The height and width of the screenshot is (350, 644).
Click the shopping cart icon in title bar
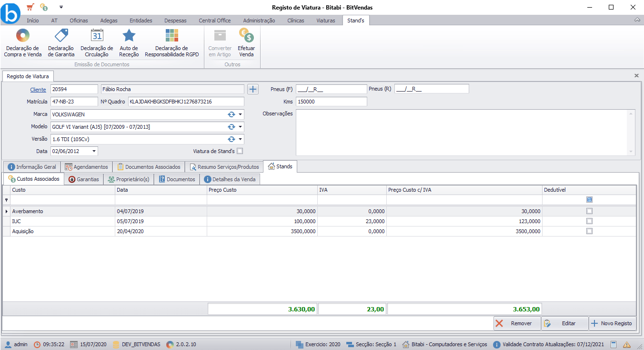tap(30, 7)
